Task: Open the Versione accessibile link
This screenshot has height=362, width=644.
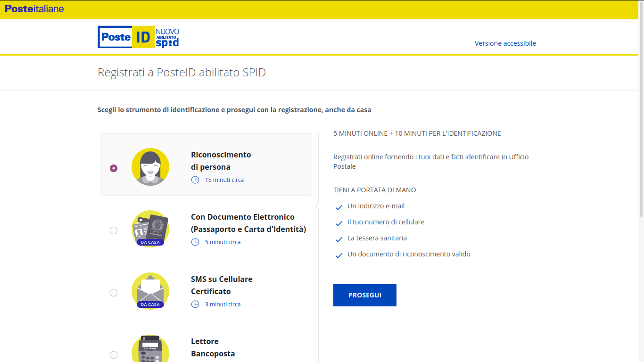Action: pyautogui.click(x=505, y=43)
